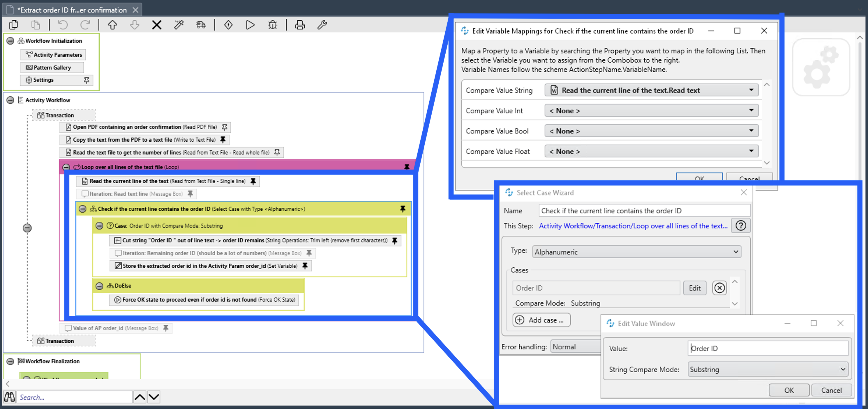This screenshot has width=868, height=409.
Task: Select the Undo icon in the toolbar
Action: pos(63,24)
